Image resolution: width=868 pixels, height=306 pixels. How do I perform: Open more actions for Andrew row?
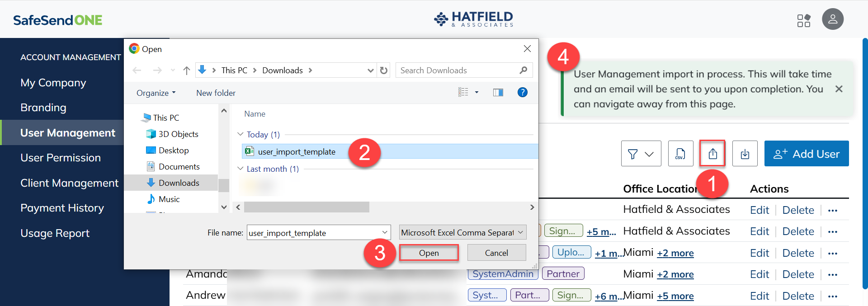[x=833, y=297]
